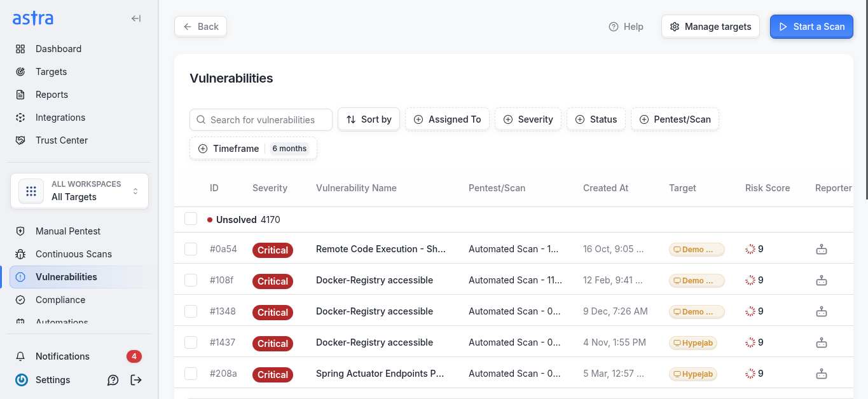The height and width of the screenshot is (399, 868).
Task: Open Spring Actuator Endpoints vulnerability
Action: coord(380,374)
